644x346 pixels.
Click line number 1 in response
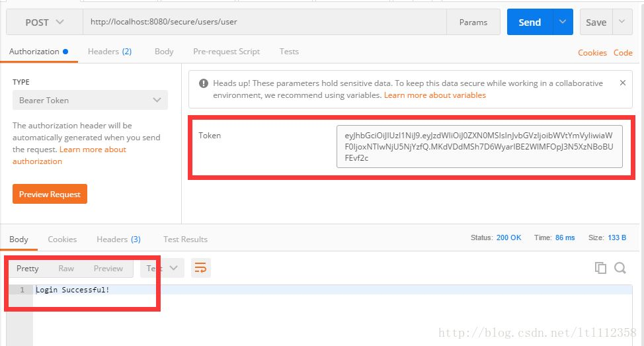tap(22, 290)
